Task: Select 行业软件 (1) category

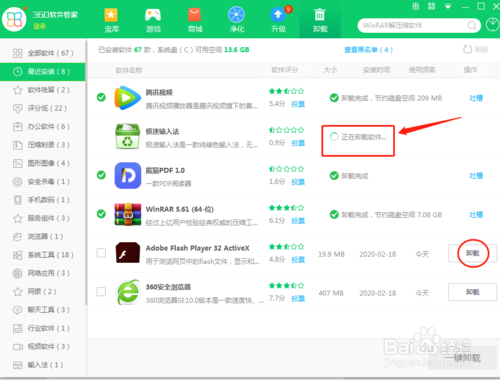Action: 43,328
